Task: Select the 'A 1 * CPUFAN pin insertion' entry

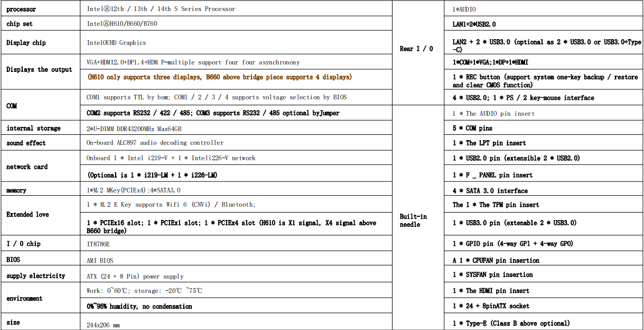Action: point(496,260)
